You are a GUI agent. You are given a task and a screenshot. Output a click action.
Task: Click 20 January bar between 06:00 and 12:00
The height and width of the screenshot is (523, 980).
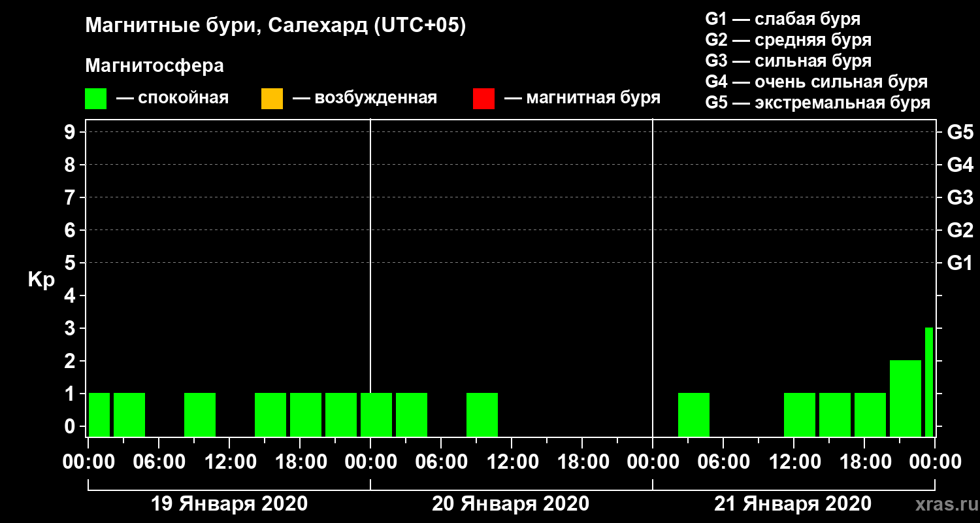(482, 414)
